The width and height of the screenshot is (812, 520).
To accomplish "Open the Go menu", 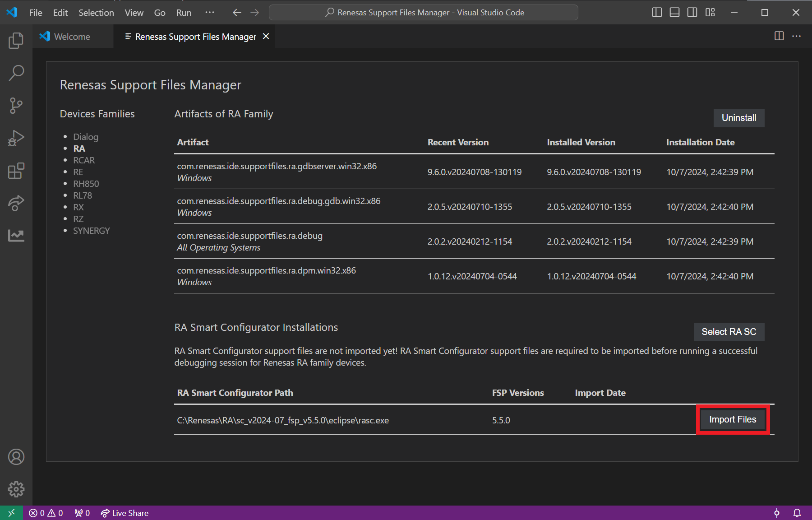I will (x=160, y=13).
